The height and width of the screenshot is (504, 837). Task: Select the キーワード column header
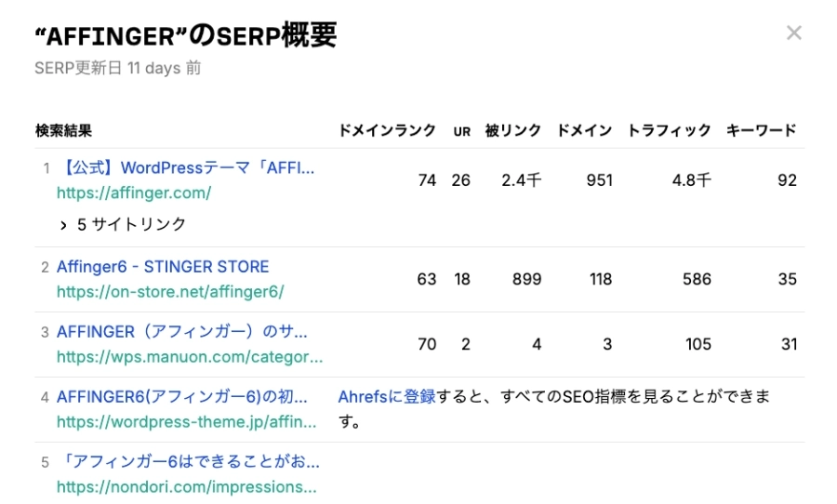(761, 130)
